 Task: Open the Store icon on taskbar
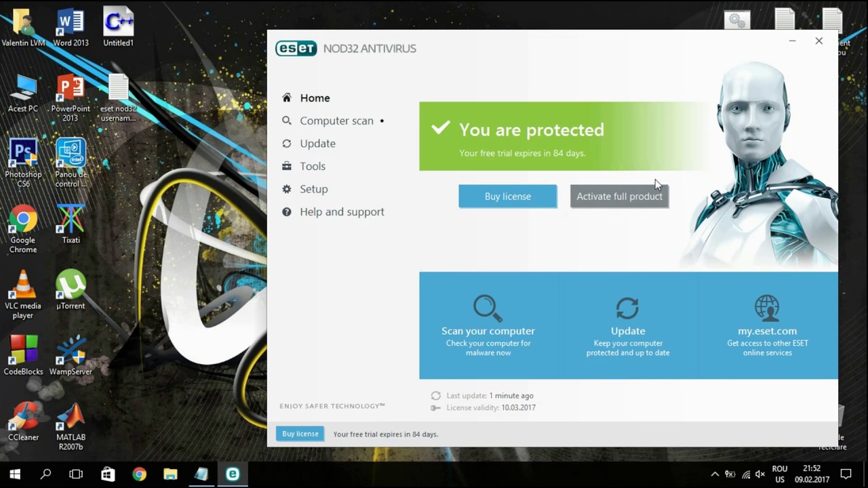coord(108,474)
